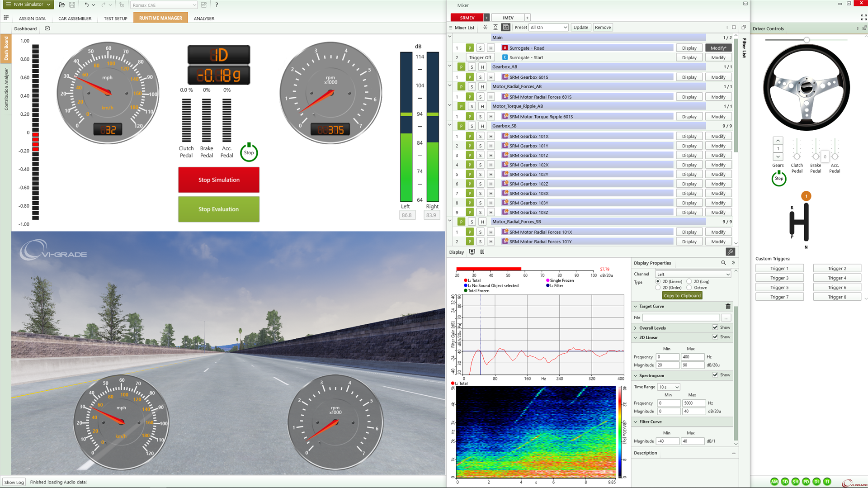Open a file using the folder icon

[62, 5]
